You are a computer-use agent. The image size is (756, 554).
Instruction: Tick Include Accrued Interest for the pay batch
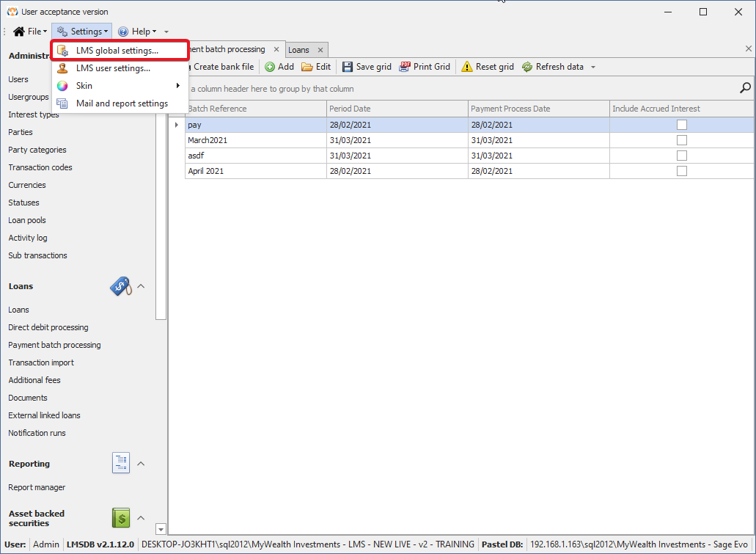682,125
